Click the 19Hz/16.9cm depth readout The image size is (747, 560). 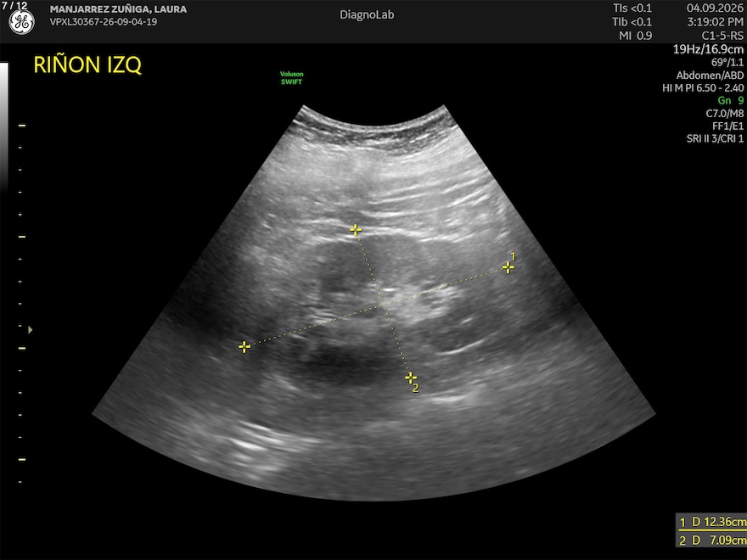tap(708, 49)
